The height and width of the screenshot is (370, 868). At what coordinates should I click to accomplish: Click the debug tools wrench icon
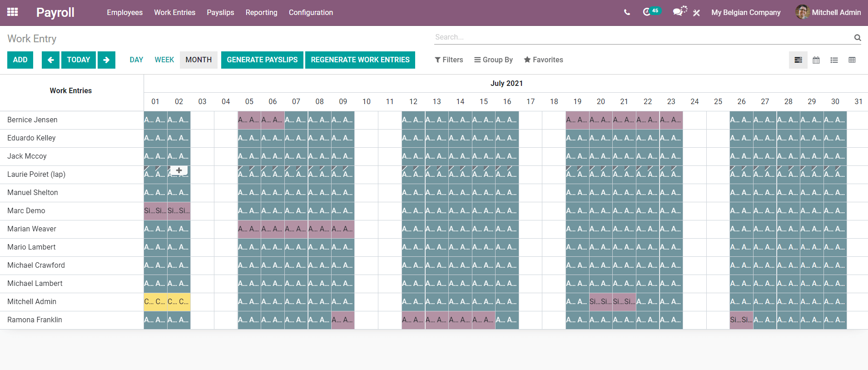(x=696, y=13)
